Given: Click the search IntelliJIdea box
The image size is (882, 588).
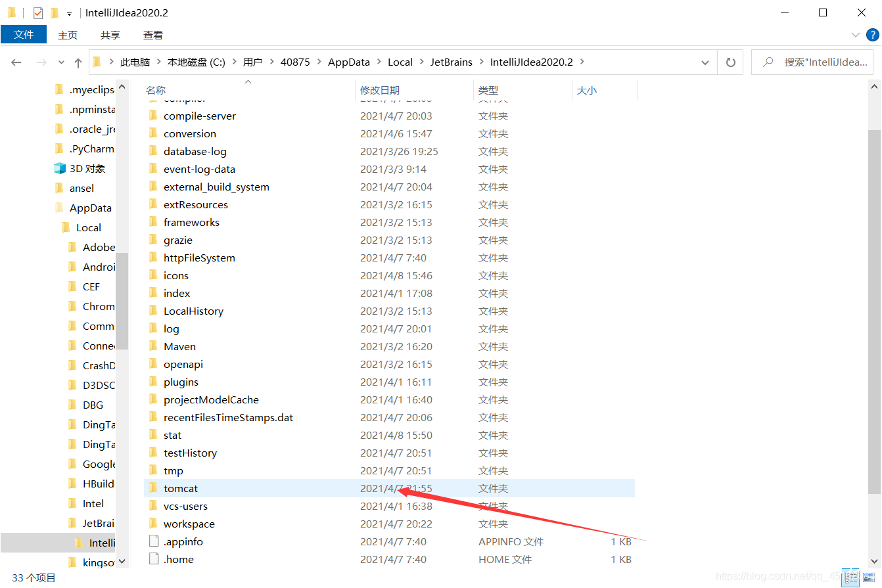Looking at the screenshot, I should pyautogui.click(x=812, y=62).
